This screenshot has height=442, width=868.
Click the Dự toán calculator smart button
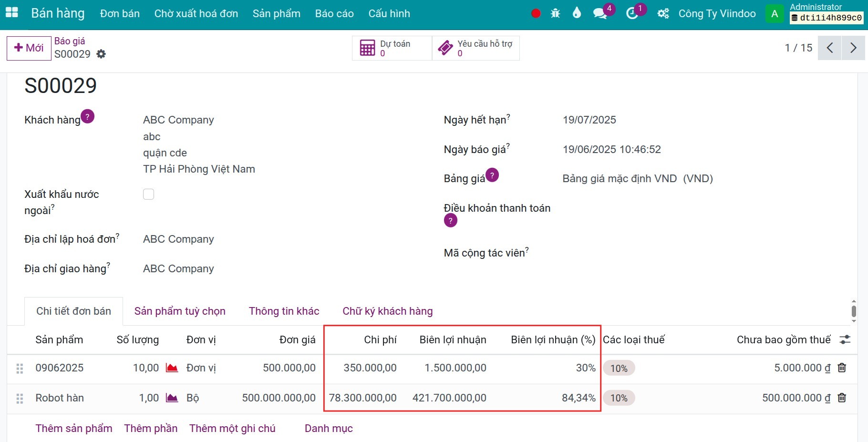tap(391, 48)
